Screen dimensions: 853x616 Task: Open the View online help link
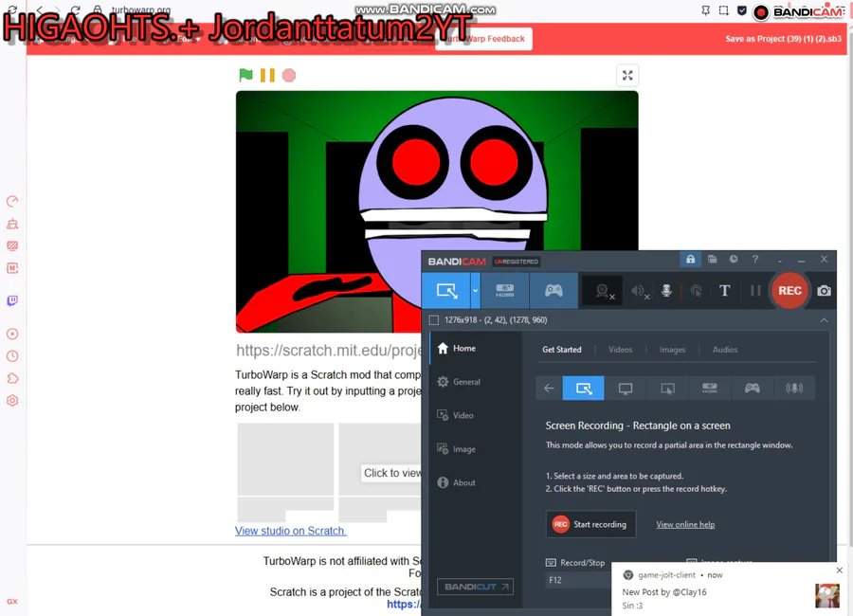[685, 525]
